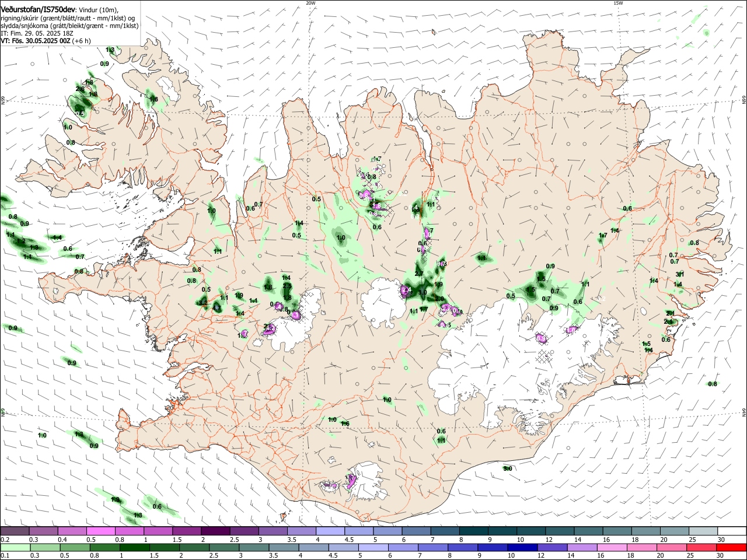Viewport: 747px width, 560px height.
Task: Click the palest green bottom-row swatch labeled 0.1
Action: [15, 547]
